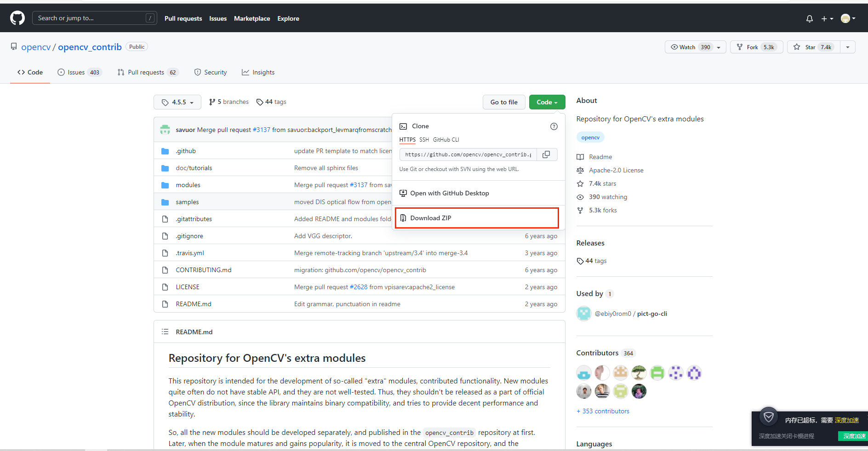This screenshot has width=868, height=451.
Task: Open the Contributors 364 heading link
Action: point(606,353)
